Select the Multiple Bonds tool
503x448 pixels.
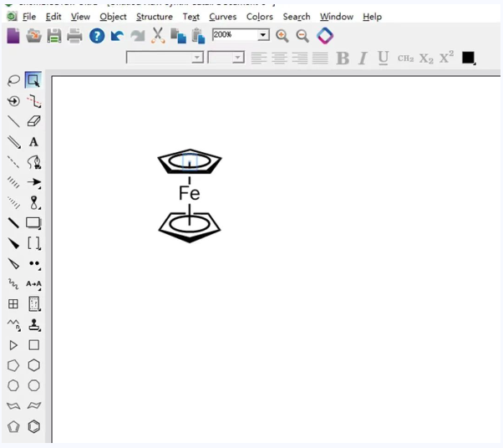[x=13, y=142]
